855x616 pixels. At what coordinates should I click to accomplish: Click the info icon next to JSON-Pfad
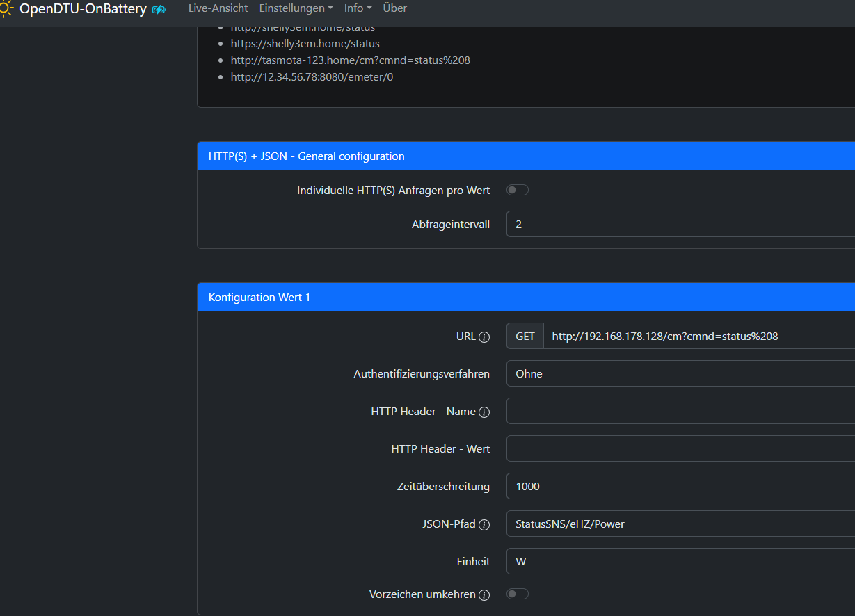(x=484, y=525)
